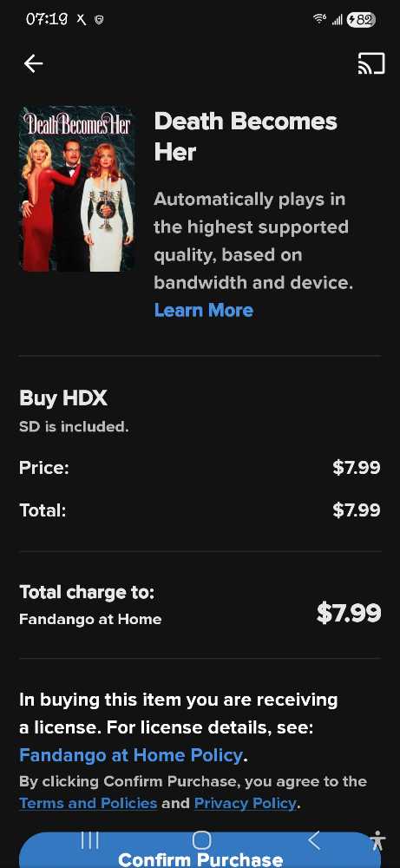Open the Privacy Policy link
The image size is (400, 868).
(246, 803)
